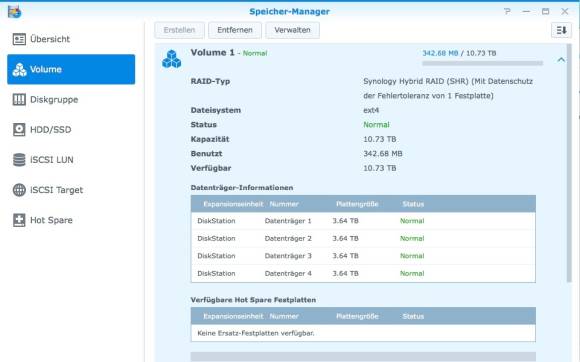Click the Normal status of Datenträger 1
Viewport: 580px width, 362px height.
(412, 221)
